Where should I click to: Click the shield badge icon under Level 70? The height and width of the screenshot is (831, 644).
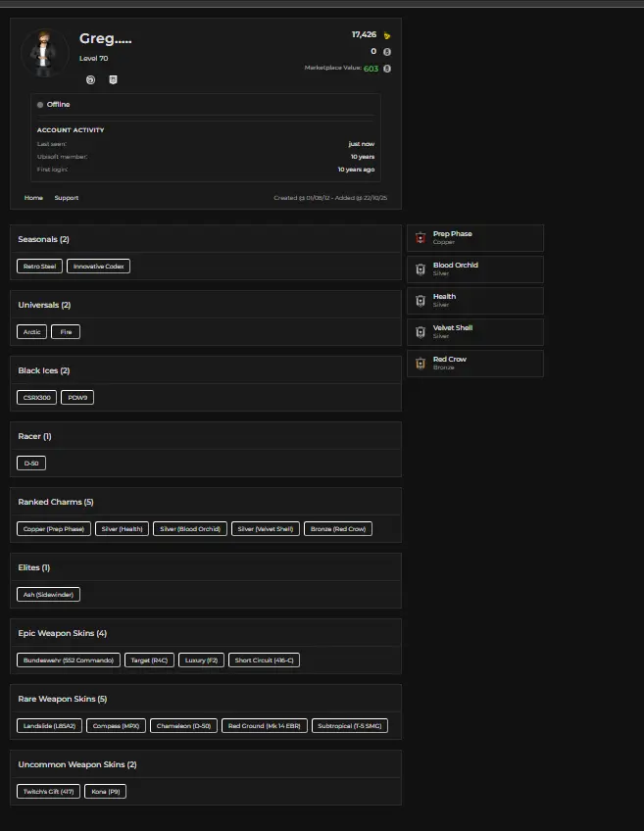[113, 79]
